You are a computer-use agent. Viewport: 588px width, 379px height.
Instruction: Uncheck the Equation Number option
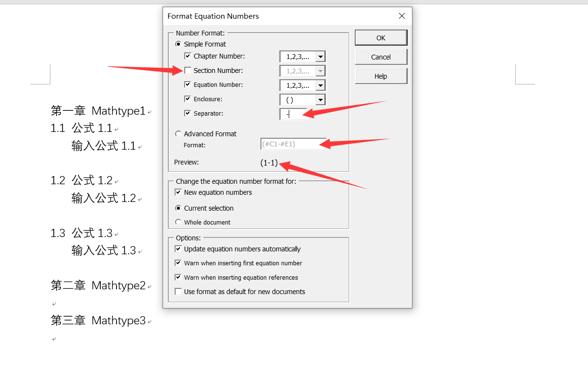[x=188, y=85]
